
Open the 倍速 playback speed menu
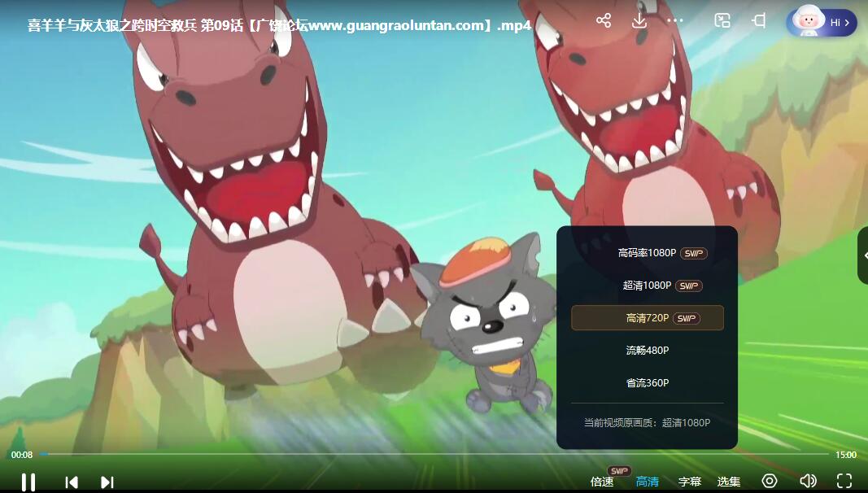(x=602, y=482)
